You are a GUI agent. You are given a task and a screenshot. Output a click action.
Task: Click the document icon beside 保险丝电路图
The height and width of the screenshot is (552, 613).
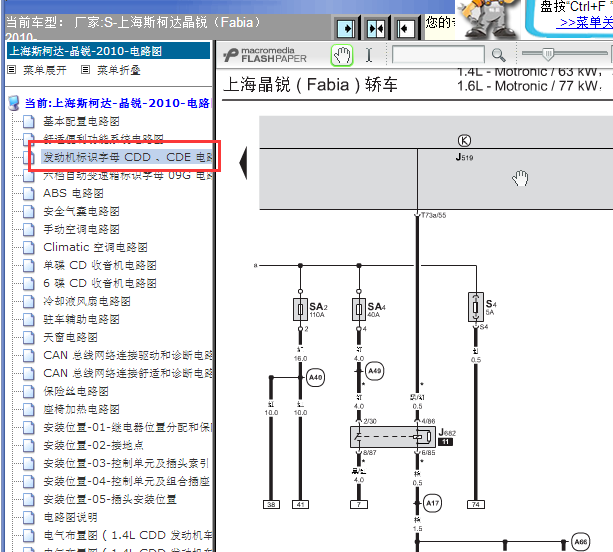click(28, 391)
